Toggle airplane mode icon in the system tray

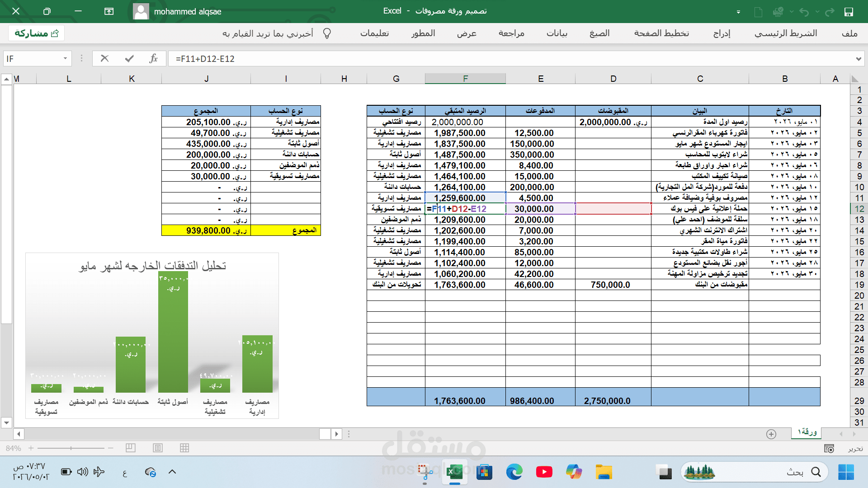(99, 472)
